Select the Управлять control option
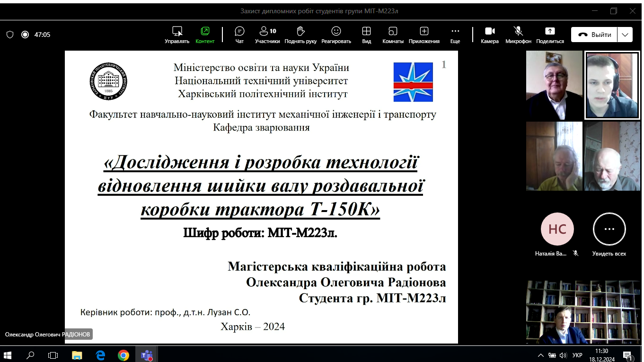The width and height of the screenshot is (644, 362). click(177, 35)
